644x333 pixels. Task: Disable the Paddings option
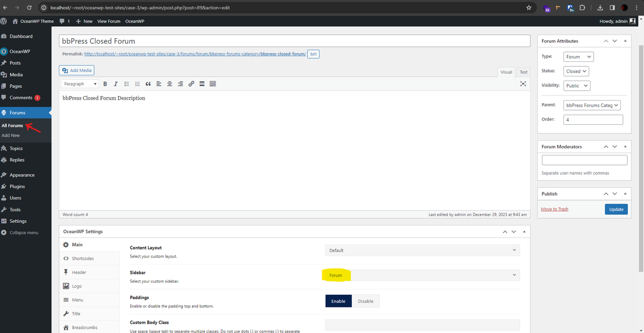tap(366, 301)
